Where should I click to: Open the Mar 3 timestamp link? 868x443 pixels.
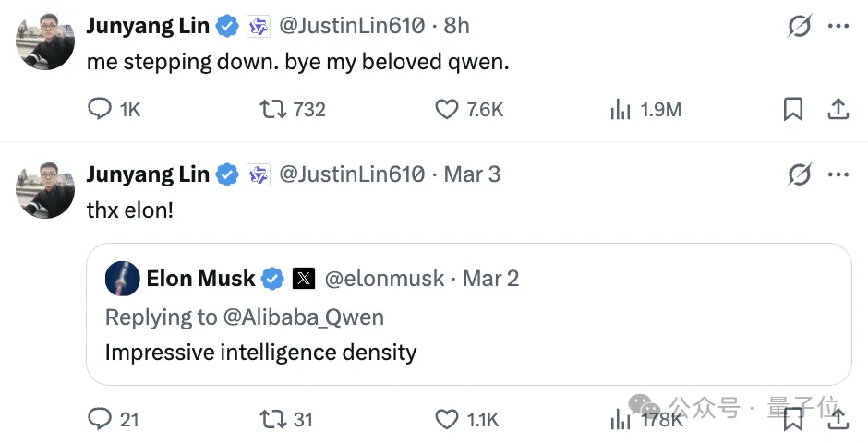point(473,174)
